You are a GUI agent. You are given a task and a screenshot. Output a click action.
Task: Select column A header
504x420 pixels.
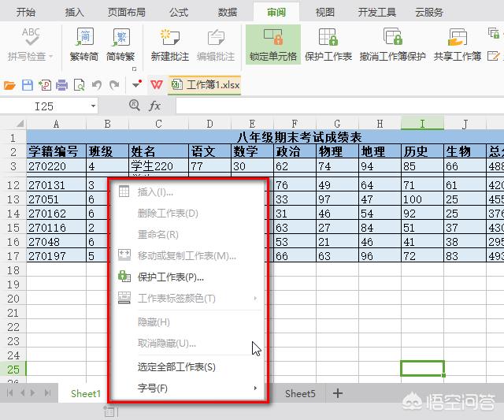[56, 124]
